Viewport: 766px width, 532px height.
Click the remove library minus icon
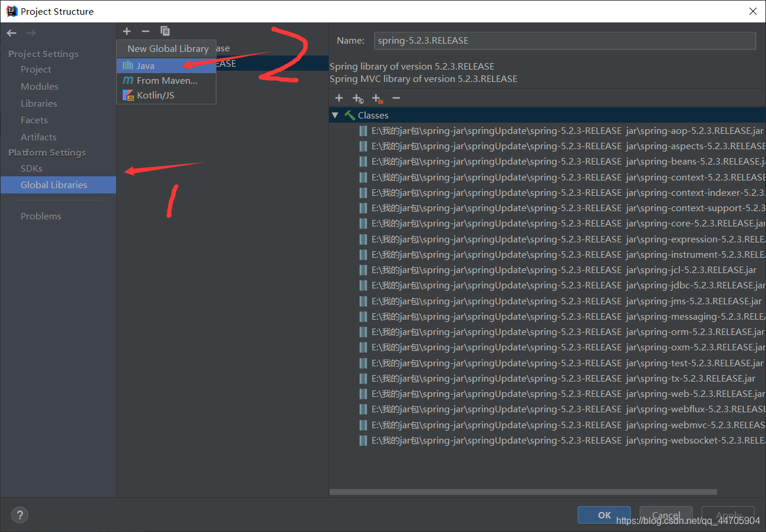click(x=146, y=31)
